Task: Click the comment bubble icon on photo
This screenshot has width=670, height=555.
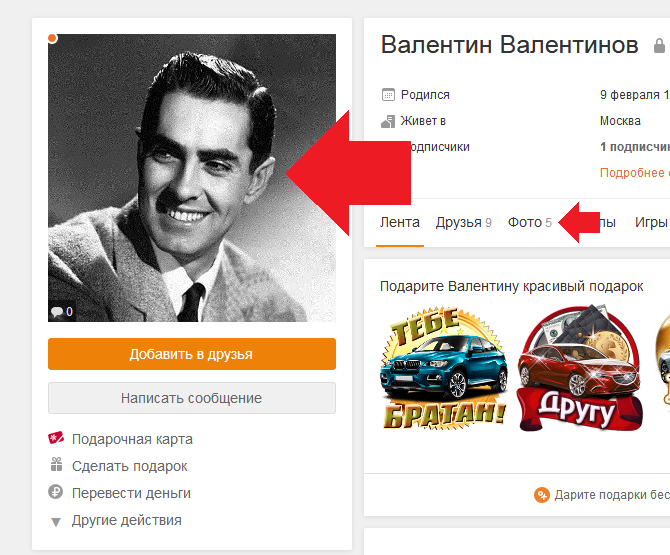Action: click(57, 311)
